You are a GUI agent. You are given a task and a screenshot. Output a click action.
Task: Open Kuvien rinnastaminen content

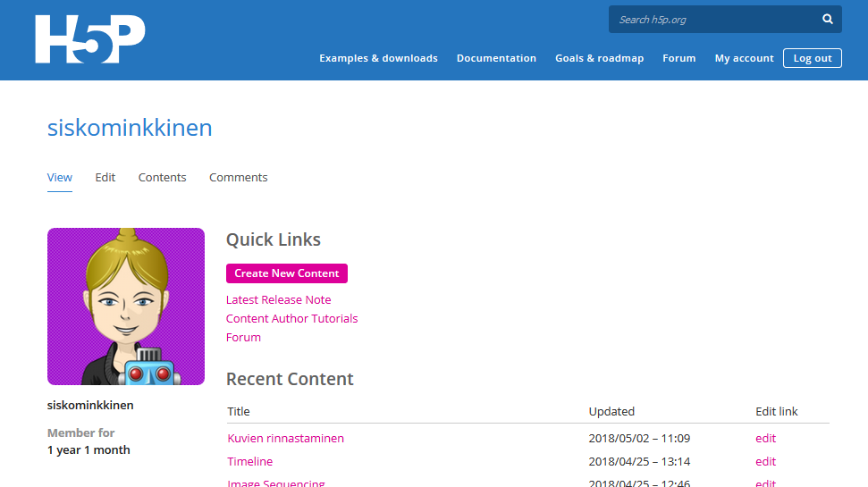coord(285,438)
